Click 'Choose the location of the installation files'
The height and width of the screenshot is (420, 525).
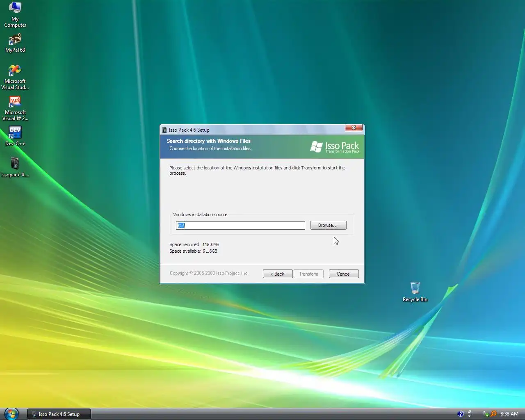[x=210, y=148]
